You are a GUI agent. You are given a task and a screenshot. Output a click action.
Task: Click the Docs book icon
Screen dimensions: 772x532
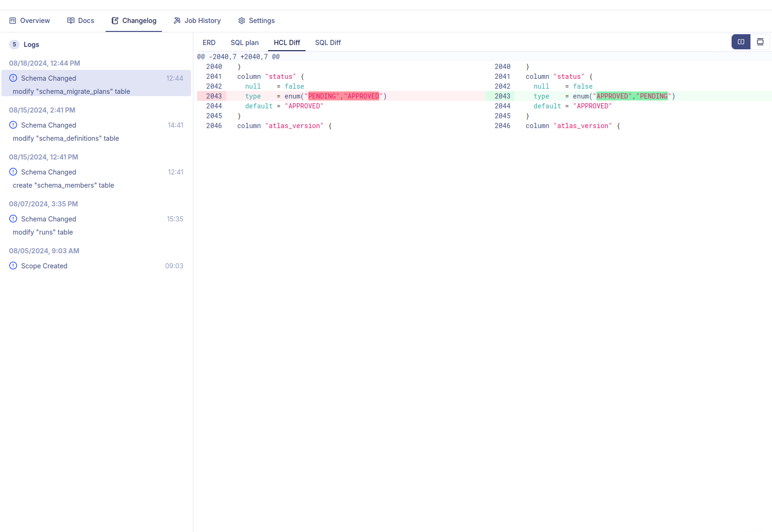(x=70, y=21)
